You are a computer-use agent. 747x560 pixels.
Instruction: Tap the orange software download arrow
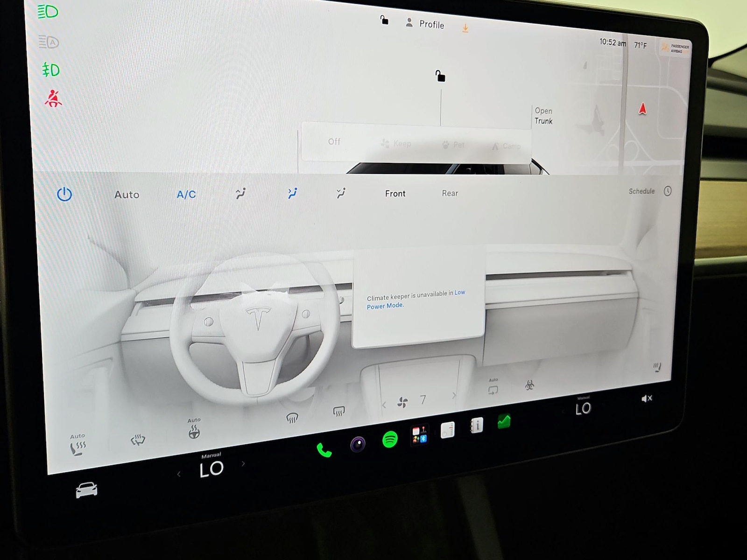click(465, 28)
